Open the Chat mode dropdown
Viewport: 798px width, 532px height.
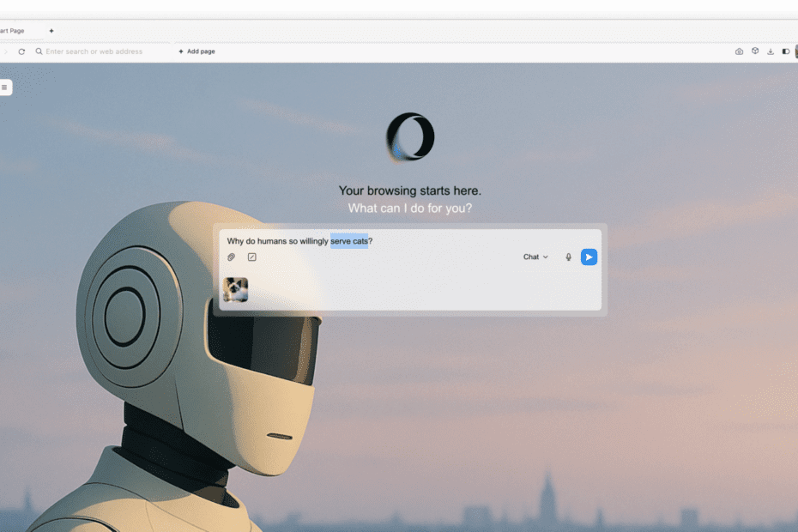pos(535,257)
